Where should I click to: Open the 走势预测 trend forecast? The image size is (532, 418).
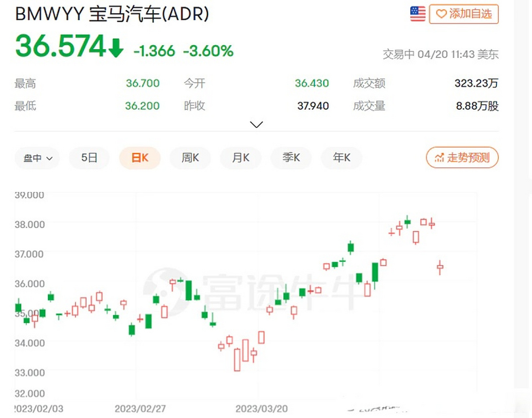[462, 158]
